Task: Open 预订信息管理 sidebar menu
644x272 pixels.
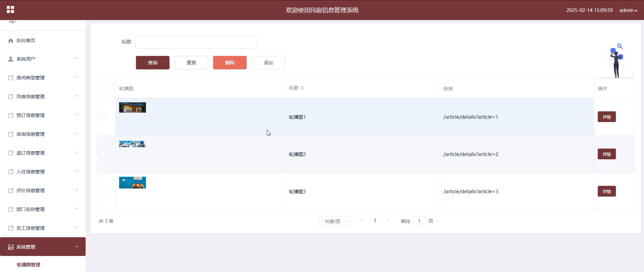Action: [x=30, y=115]
